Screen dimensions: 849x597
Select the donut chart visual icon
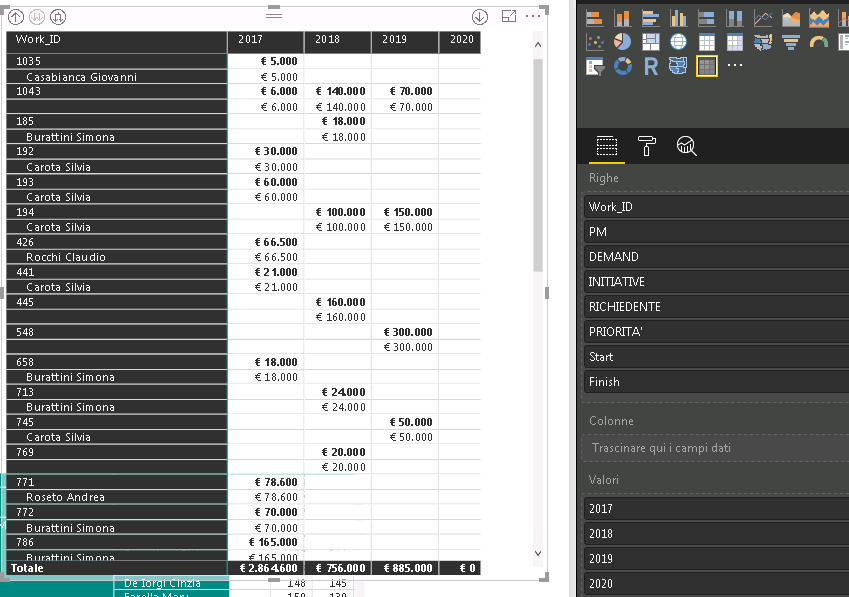(x=623, y=66)
